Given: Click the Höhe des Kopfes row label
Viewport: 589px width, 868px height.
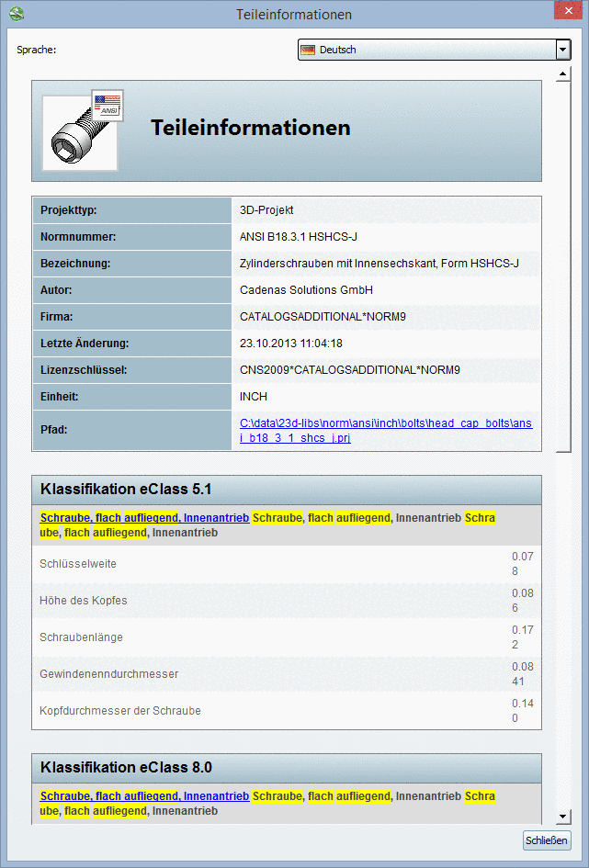Looking at the screenshot, I should click(x=84, y=601).
